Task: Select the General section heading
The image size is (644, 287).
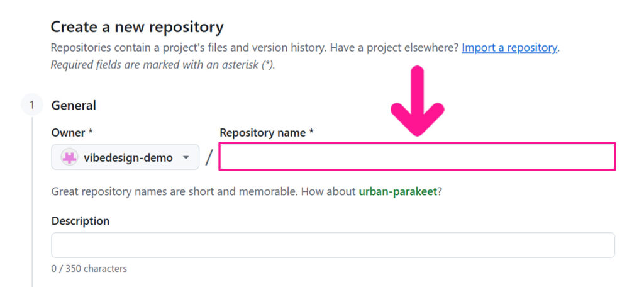Action: pyautogui.click(x=74, y=106)
